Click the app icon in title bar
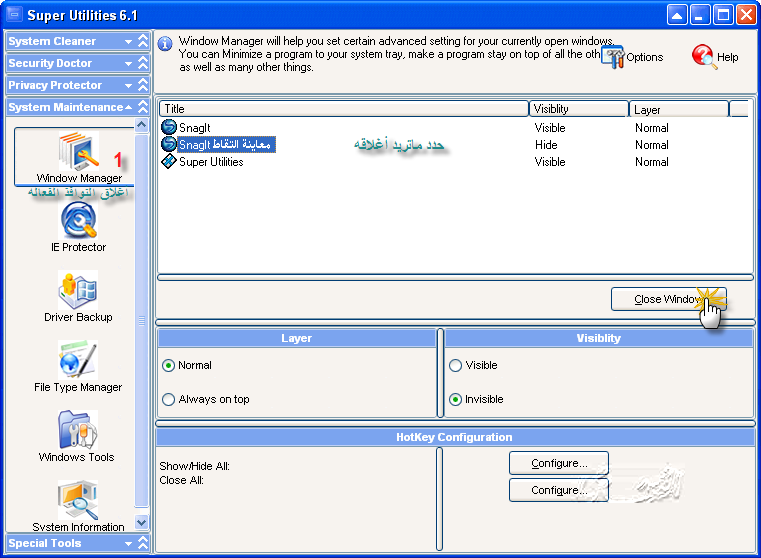 [15, 15]
